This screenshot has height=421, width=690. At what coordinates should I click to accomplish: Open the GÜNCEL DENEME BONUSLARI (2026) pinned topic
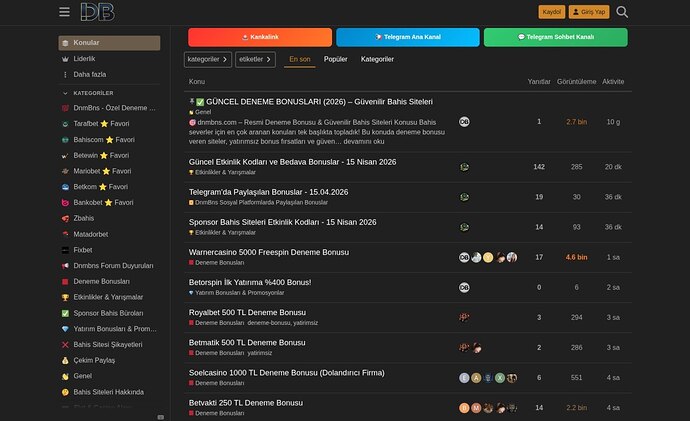click(319, 102)
